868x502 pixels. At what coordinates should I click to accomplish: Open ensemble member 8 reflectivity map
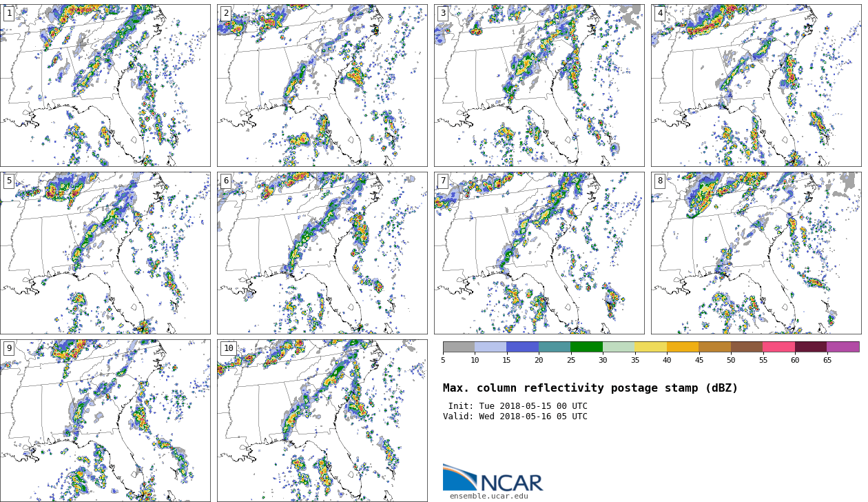coord(756,253)
